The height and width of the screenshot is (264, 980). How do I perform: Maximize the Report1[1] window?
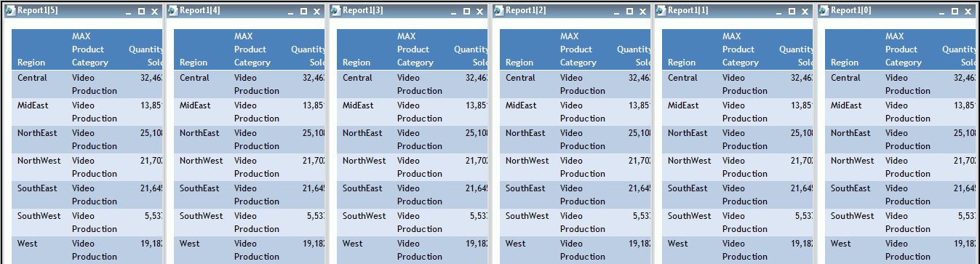tap(792, 12)
